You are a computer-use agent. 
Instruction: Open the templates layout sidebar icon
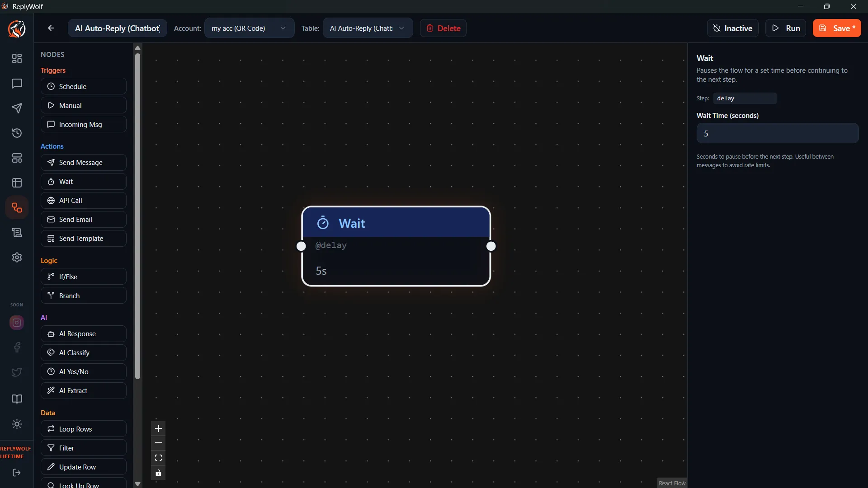tap(17, 158)
